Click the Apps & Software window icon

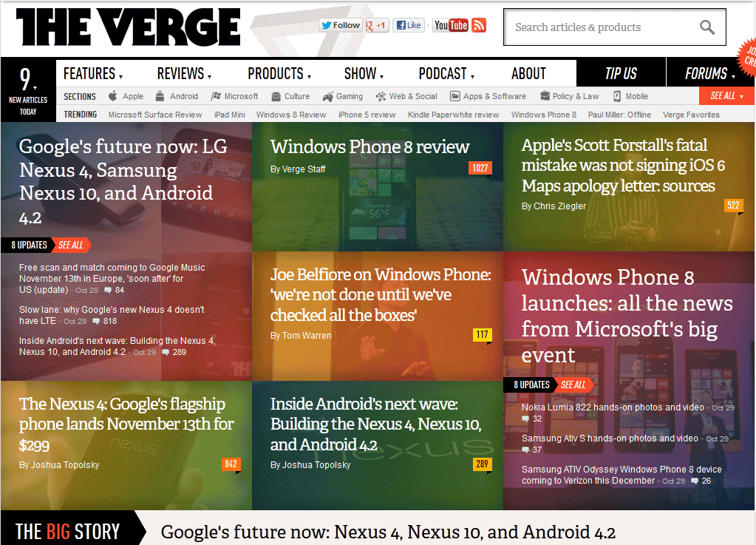coord(454,96)
